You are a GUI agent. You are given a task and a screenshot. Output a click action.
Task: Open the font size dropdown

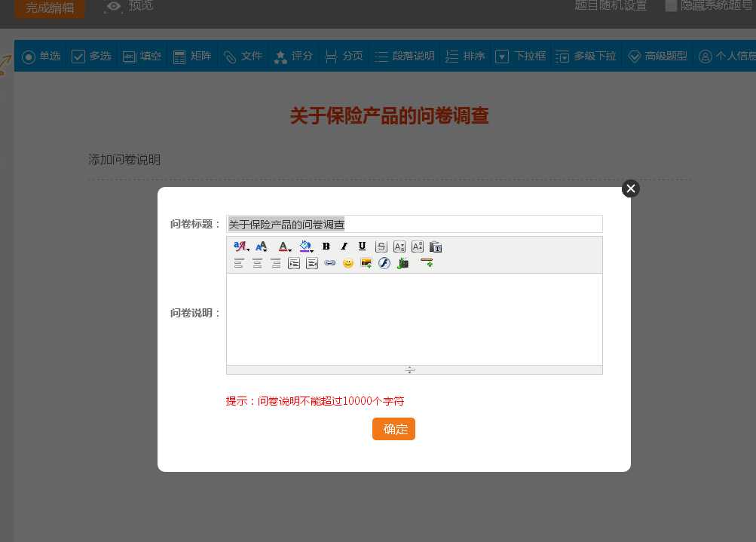coord(262,247)
